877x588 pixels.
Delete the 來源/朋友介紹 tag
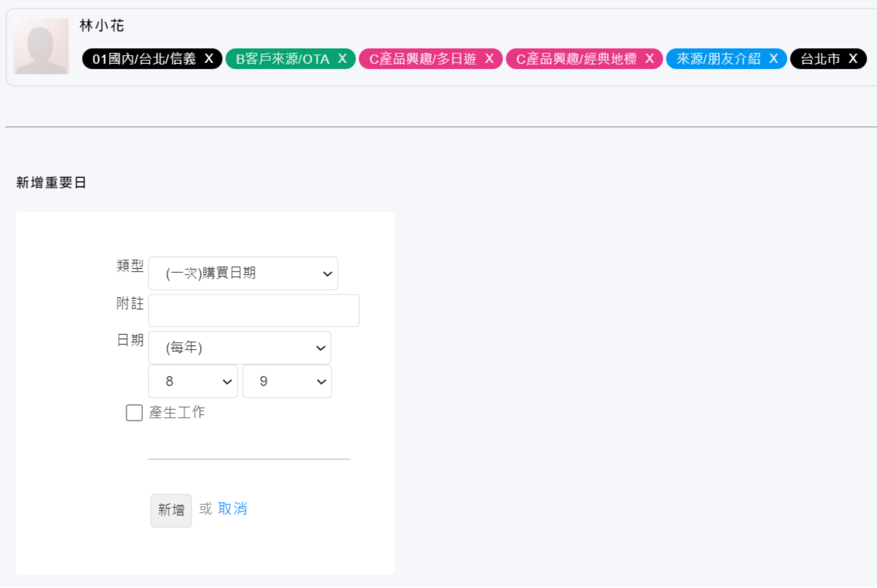(x=773, y=59)
